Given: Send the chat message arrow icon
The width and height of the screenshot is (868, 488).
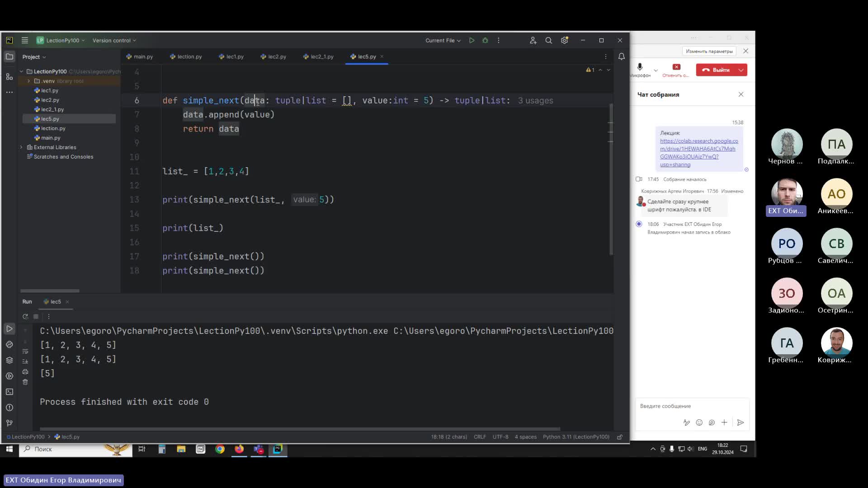Looking at the screenshot, I should pyautogui.click(x=740, y=422).
